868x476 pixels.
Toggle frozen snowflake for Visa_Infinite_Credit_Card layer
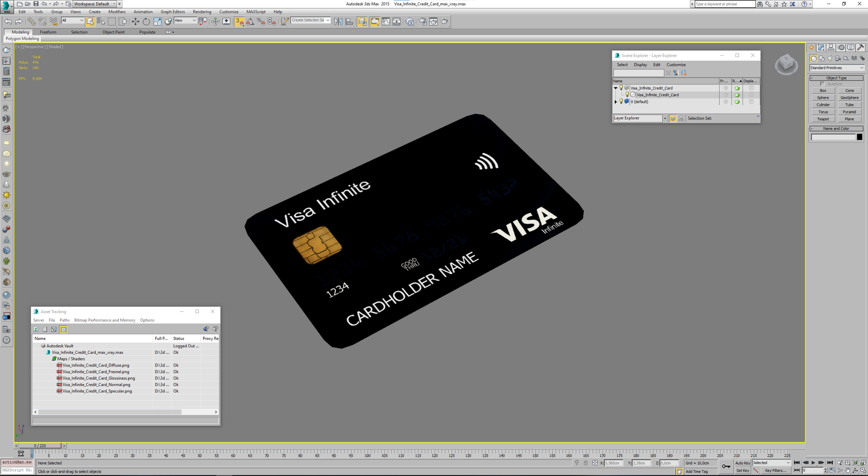(x=726, y=88)
